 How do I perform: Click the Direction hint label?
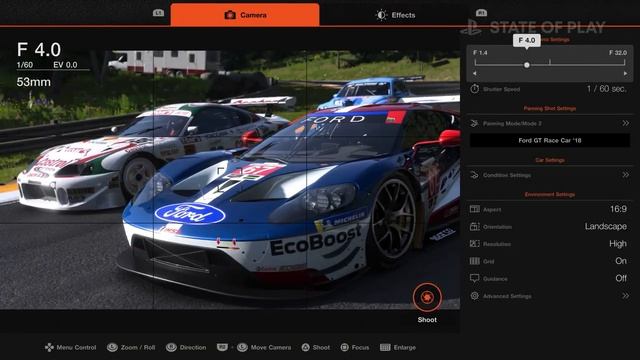pos(193,347)
